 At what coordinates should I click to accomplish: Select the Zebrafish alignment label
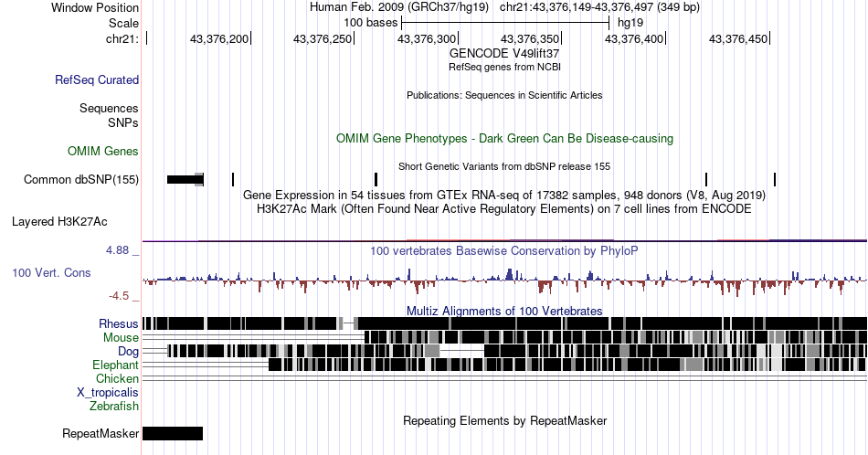coord(114,406)
